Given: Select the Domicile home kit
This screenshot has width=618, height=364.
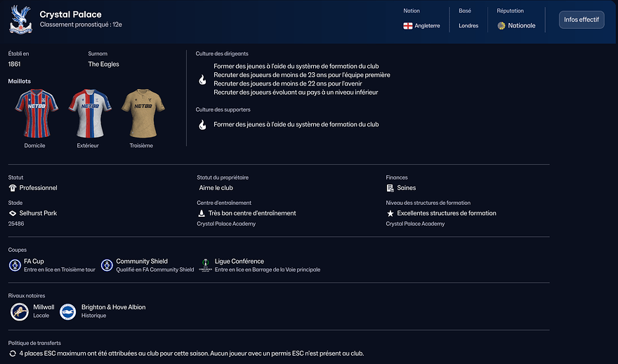Looking at the screenshot, I should point(34,114).
